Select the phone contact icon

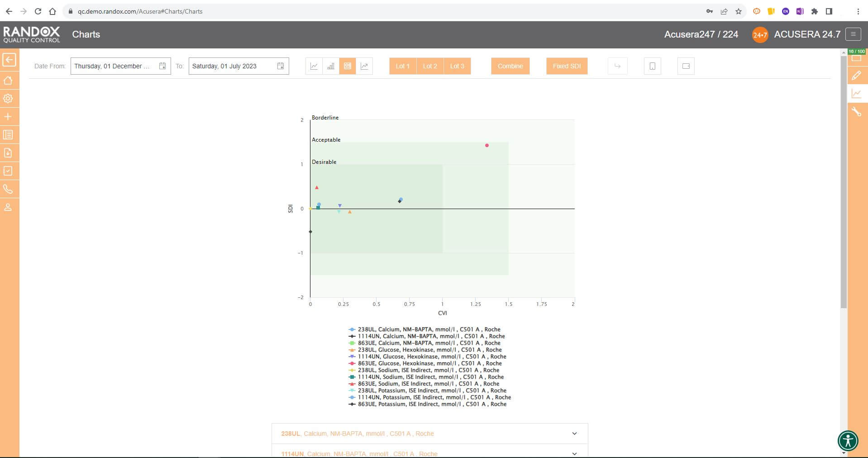point(9,189)
